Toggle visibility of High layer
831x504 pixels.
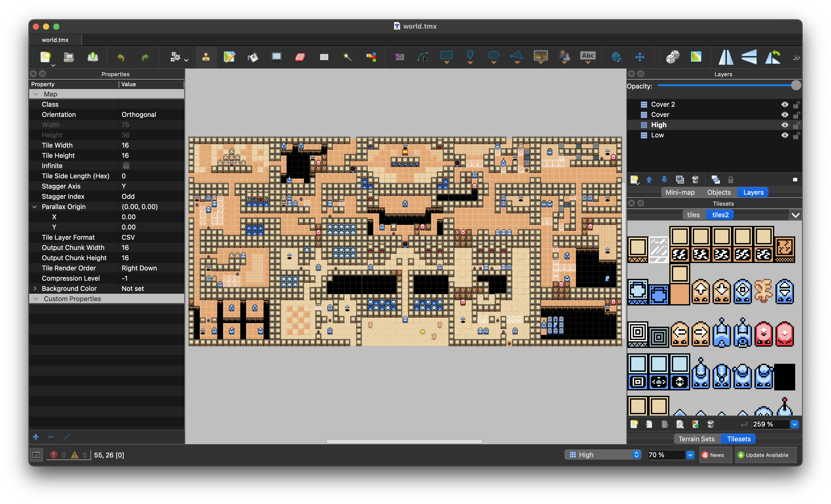(784, 125)
